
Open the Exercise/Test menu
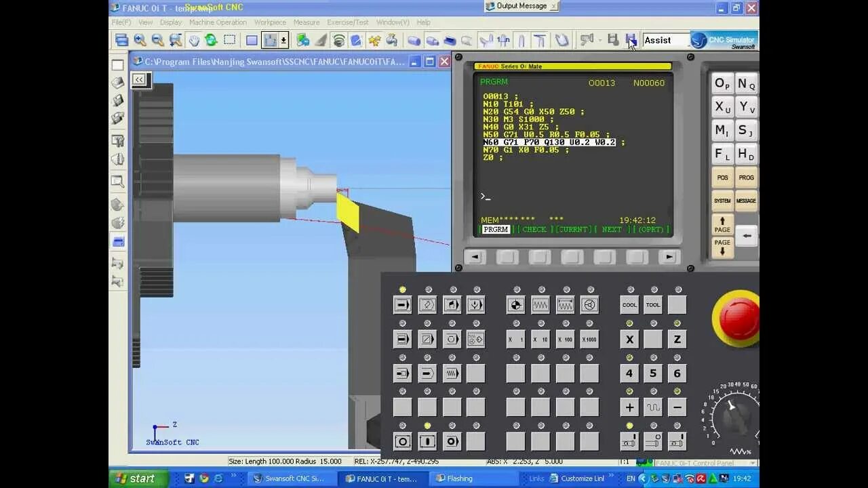349,22
